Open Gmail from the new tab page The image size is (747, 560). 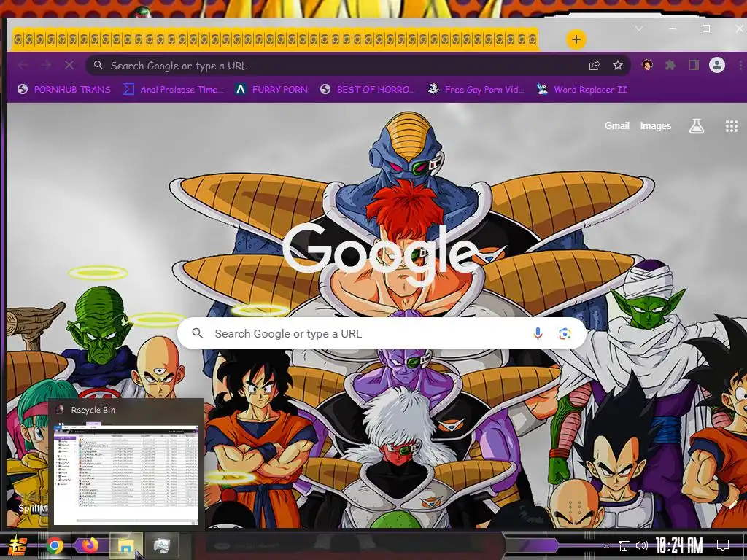pyautogui.click(x=616, y=125)
